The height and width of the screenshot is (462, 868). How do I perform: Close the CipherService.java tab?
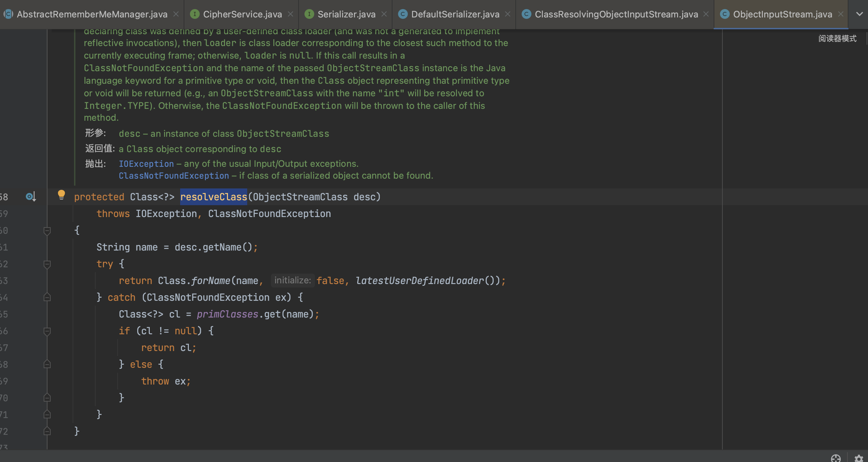[x=290, y=14]
